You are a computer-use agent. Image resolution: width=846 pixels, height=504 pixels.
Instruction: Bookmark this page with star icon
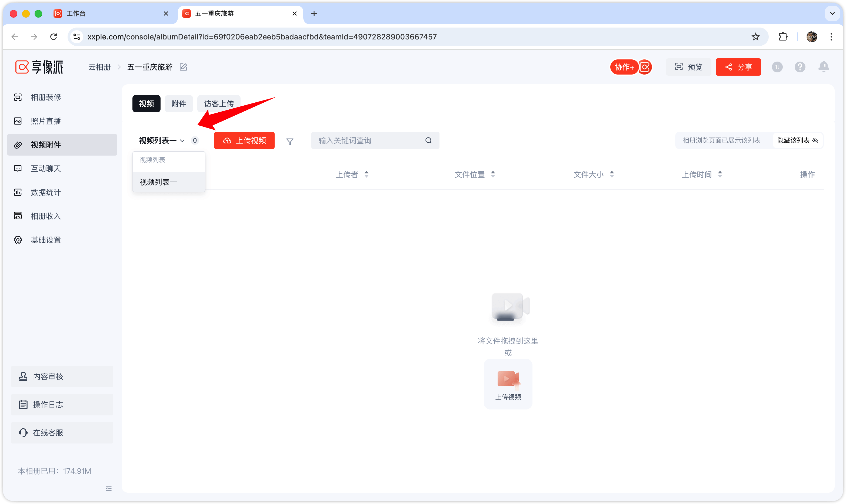pos(755,37)
